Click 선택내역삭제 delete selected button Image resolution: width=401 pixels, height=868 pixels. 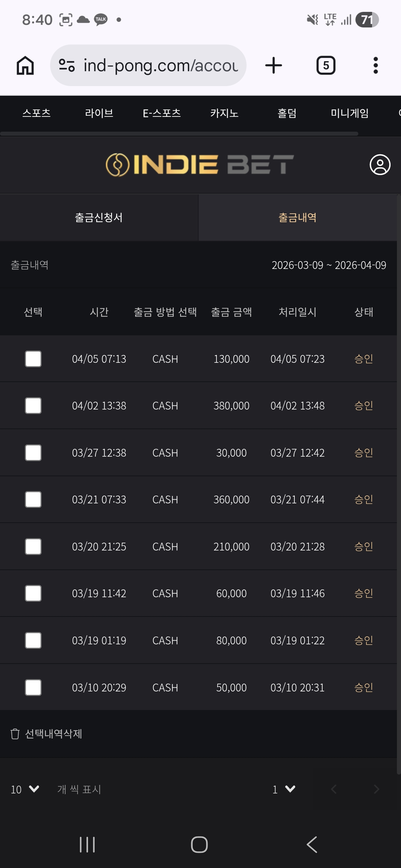tap(47, 734)
